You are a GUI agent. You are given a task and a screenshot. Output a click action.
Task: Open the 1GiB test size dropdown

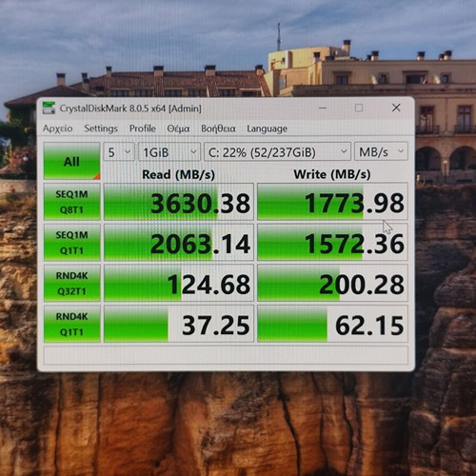[x=169, y=152]
